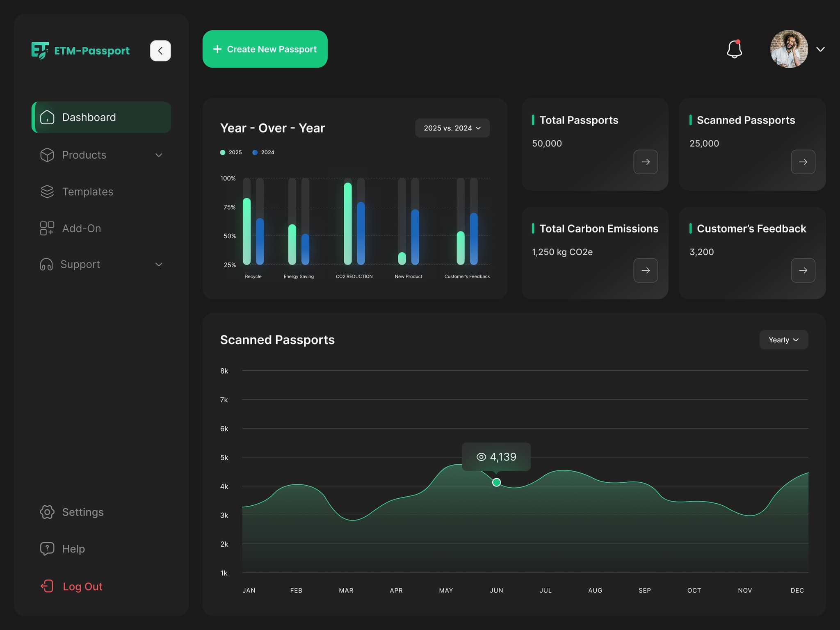Screen dimensions: 840x630
Task: Open the 2025 vs. 2024 dropdown
Action: pos(452,128)
